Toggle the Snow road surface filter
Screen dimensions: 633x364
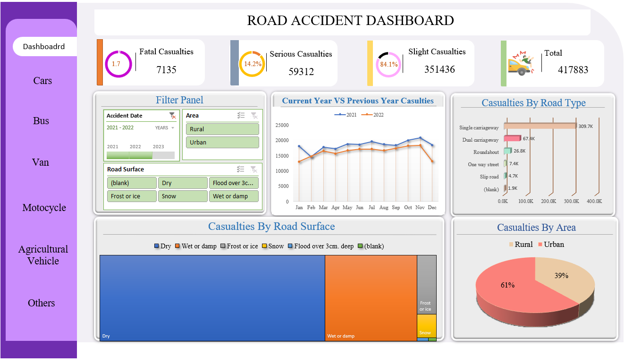click(x=183, y=196)
